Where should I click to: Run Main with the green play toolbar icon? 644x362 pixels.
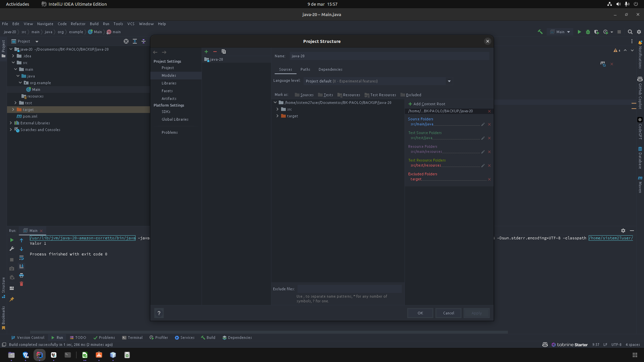pyautogui.click(x=579, y=32)
